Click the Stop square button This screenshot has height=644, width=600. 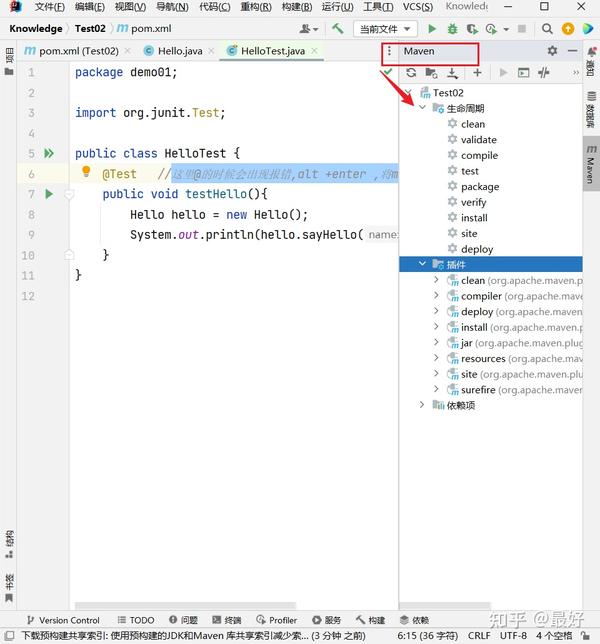[x=522, y=29]
